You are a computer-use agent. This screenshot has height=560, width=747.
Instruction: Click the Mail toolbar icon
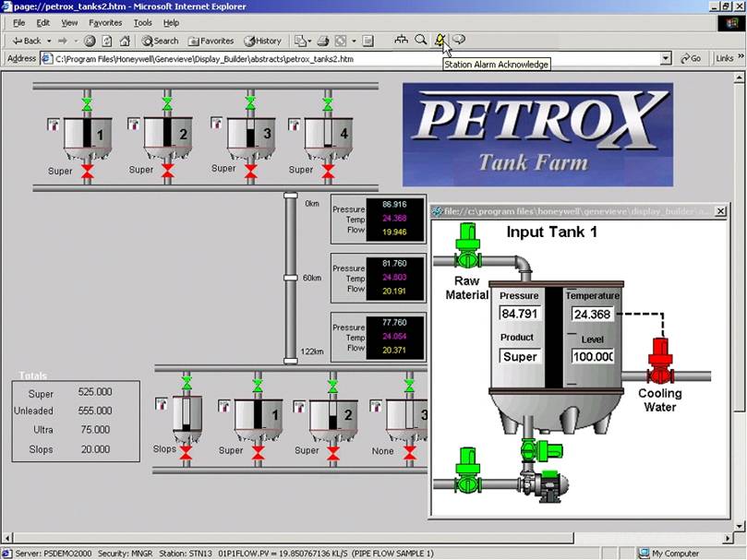click(x=300, y=41)
